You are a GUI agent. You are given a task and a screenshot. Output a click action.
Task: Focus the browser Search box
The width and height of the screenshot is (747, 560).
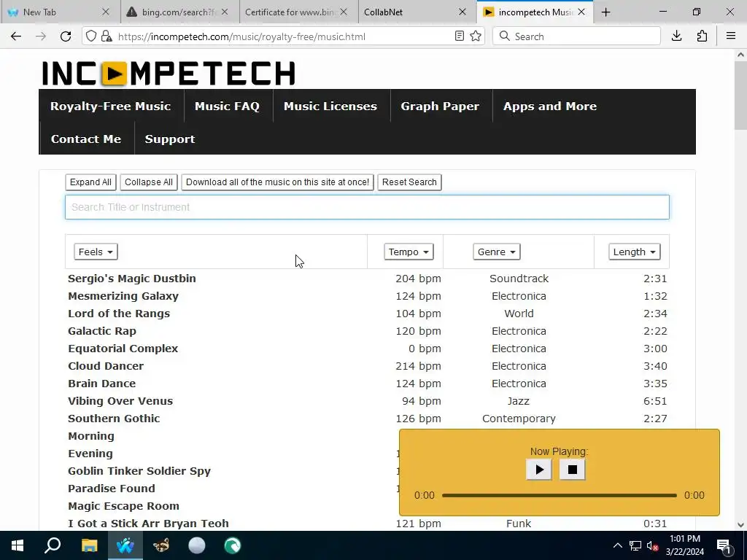pos(576,36)
